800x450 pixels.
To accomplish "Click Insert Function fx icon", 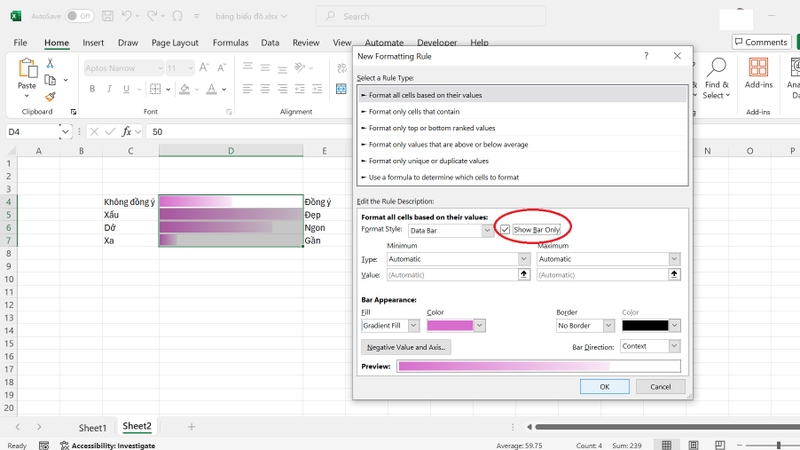I will [x=127, y=132].
